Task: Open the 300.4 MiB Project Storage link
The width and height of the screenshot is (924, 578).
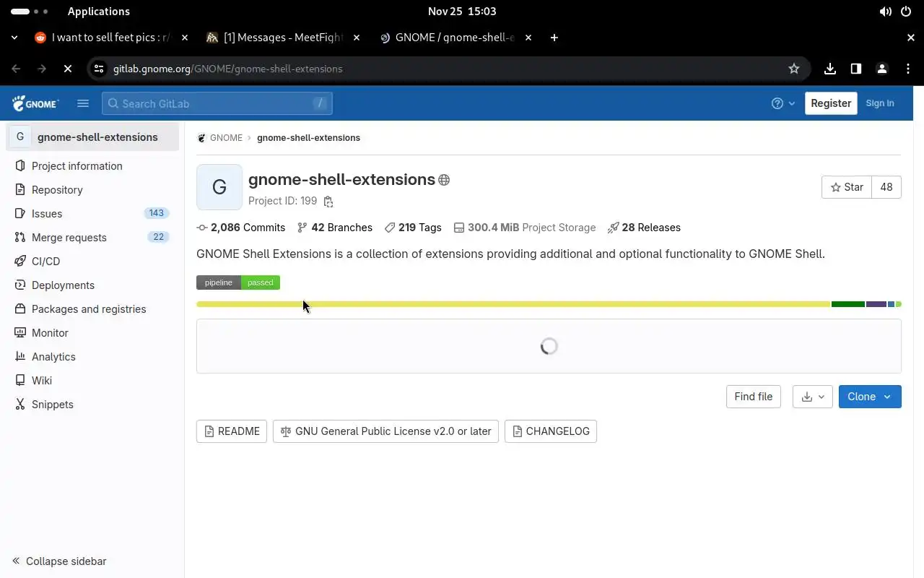Action: [525, 228]
